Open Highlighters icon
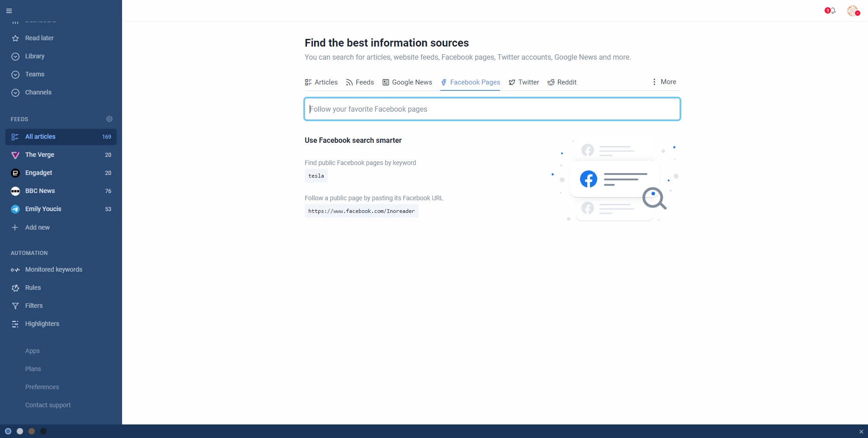Viewport: 868px width, 438px height. 15,324
